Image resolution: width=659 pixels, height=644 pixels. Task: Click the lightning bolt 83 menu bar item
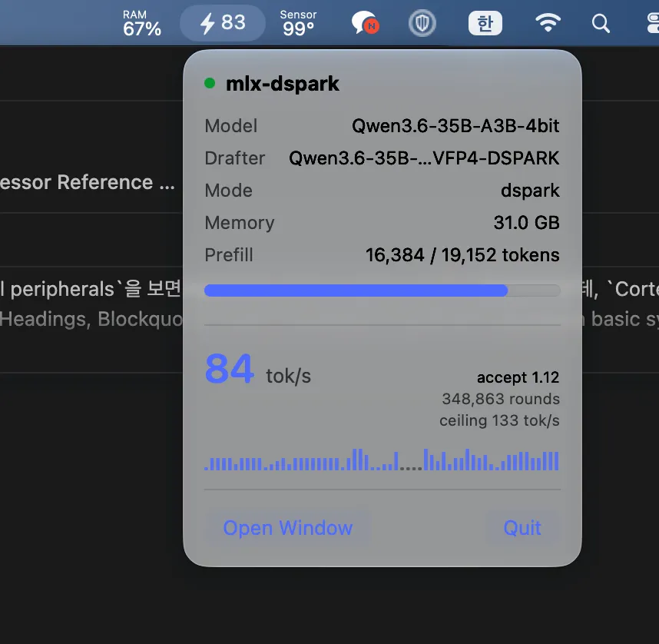(222, 23)
